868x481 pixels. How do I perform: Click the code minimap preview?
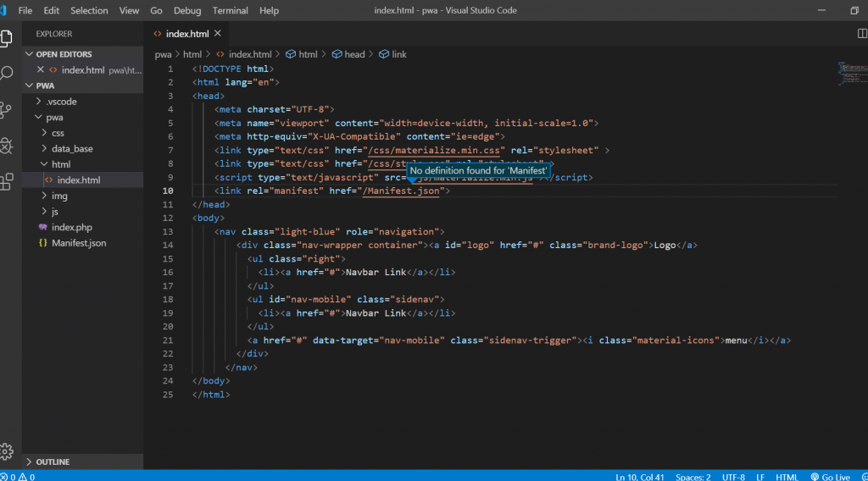(853, 74)
